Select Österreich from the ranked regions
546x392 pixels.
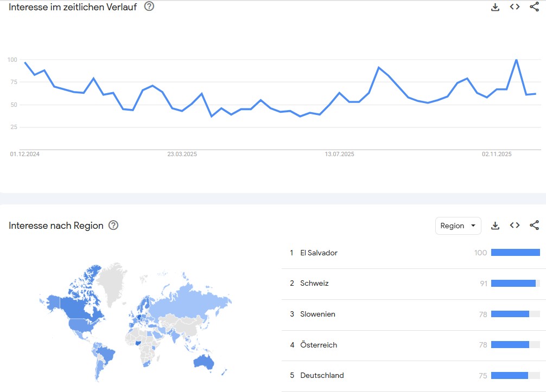tap(319, 345)
